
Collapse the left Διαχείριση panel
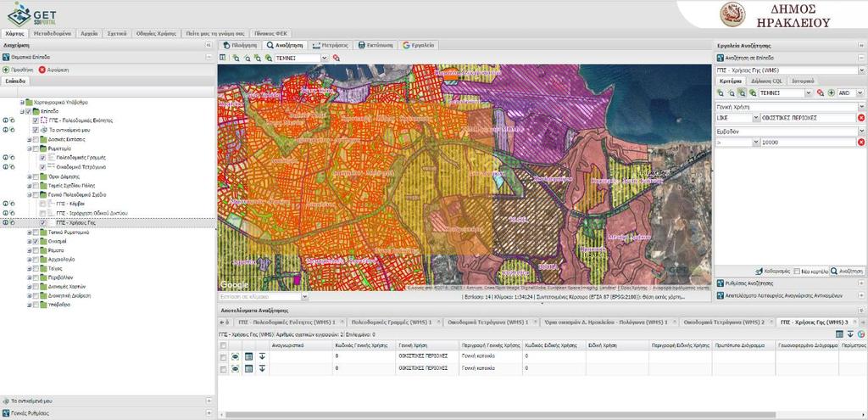click(x=209, y=46)
